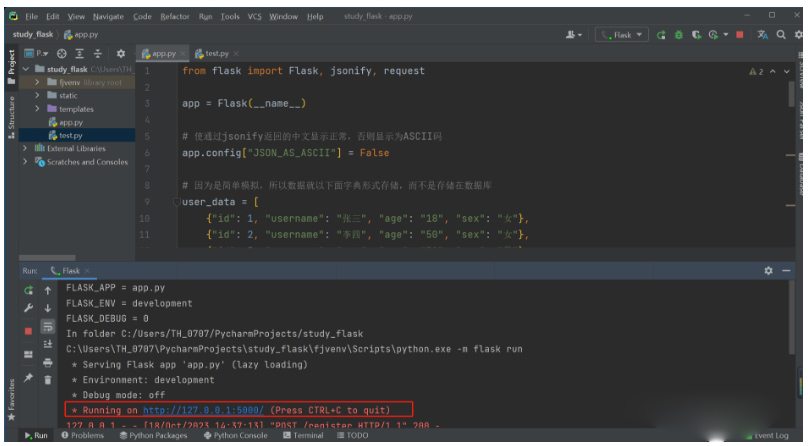The width and height of the screenshot is (810, 446).
Task: Click study_flask in the breadcrumb bar
Action: click(33, 34)
